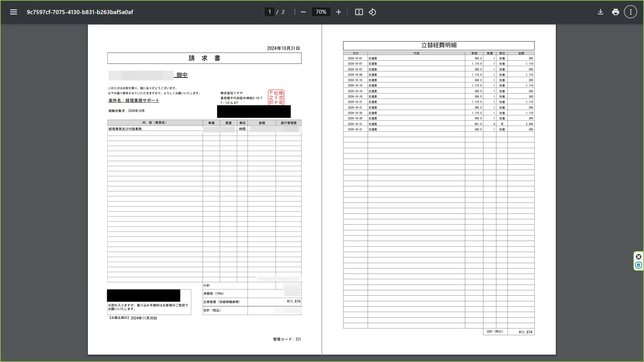Image resolution: width=644 pixels, height=362 pixels.
Task: Open the three-dot more actions menu
Action: [x=631, y=12]
